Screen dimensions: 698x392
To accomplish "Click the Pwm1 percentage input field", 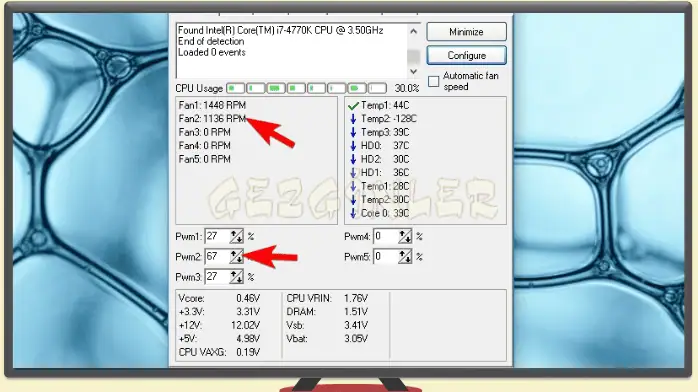I will (x=217, y=236).
